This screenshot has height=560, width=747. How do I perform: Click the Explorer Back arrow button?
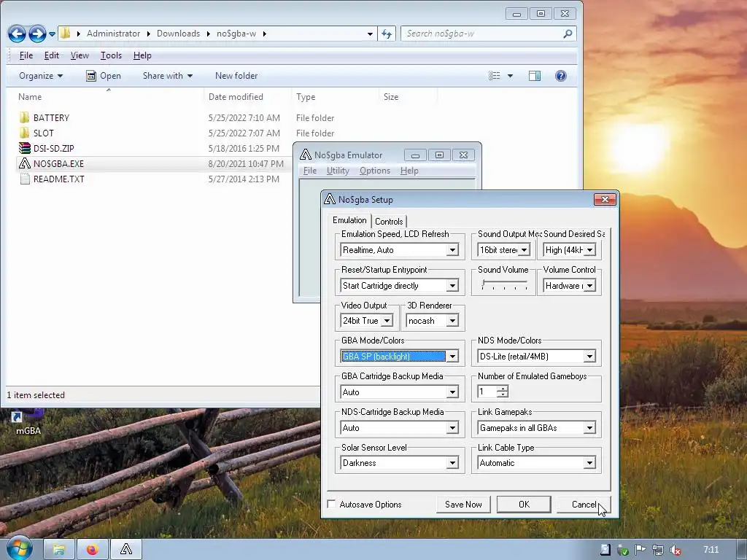(17, 34)
